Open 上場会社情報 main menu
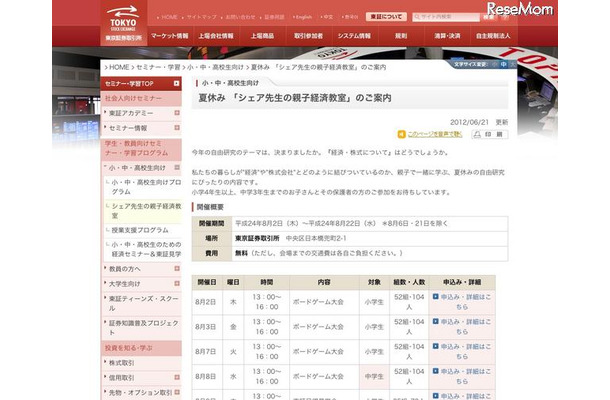Image resolution: width=610 pixels, height=400 pixels. (216, 36)
